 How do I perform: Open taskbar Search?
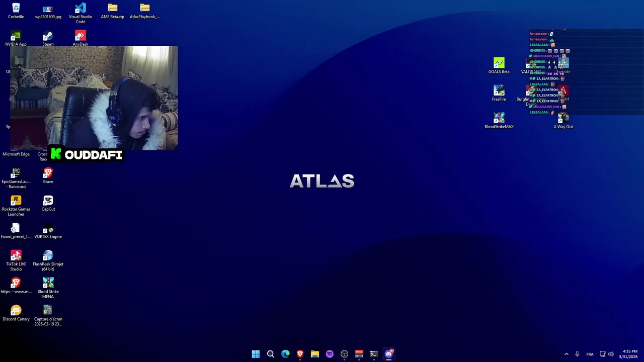[270, 354]
